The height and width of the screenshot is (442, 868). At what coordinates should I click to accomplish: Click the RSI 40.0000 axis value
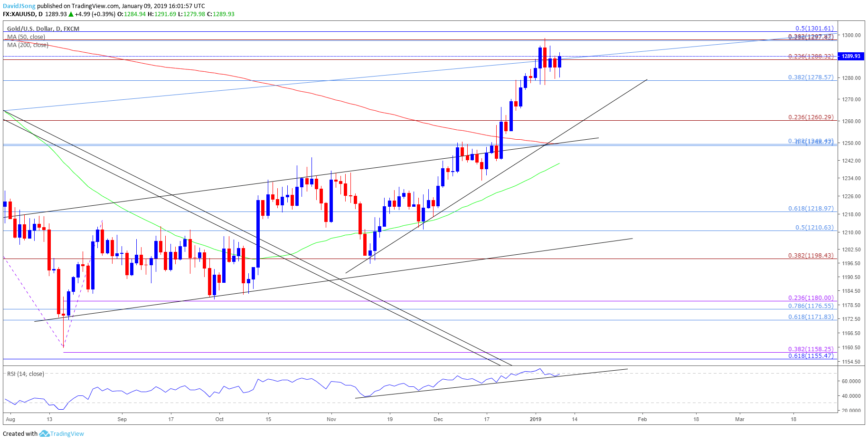[x=851, y=396]
